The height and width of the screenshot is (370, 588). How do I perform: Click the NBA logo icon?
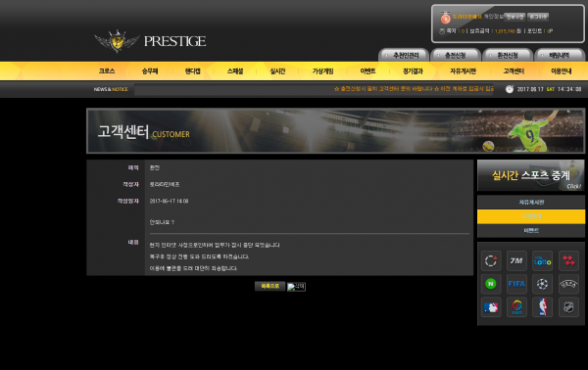[x=542, y=307]
